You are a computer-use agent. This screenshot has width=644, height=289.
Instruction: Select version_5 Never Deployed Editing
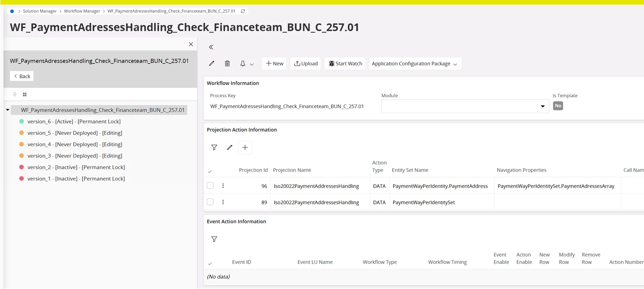75,133
